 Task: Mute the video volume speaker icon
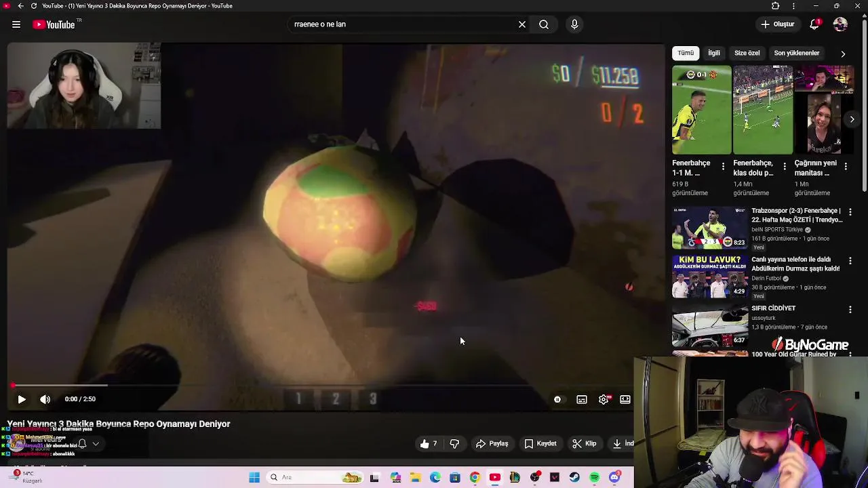click(x=45, y=399)
